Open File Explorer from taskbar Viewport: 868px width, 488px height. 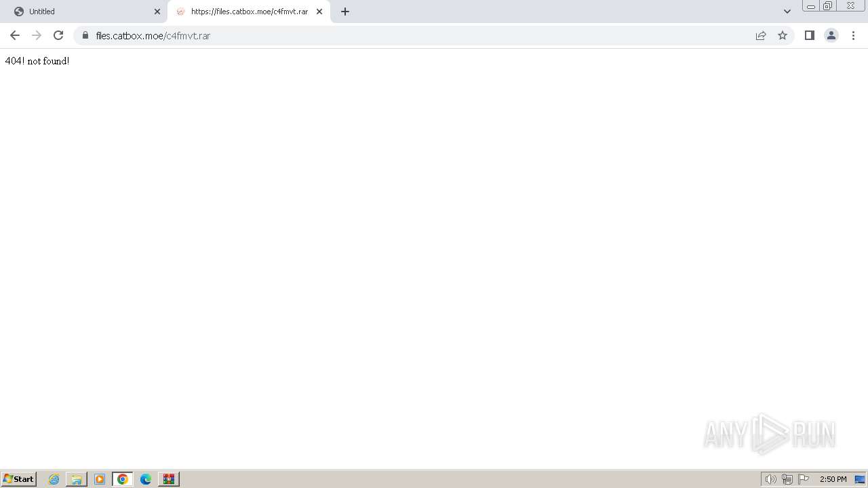click(77, 479)
